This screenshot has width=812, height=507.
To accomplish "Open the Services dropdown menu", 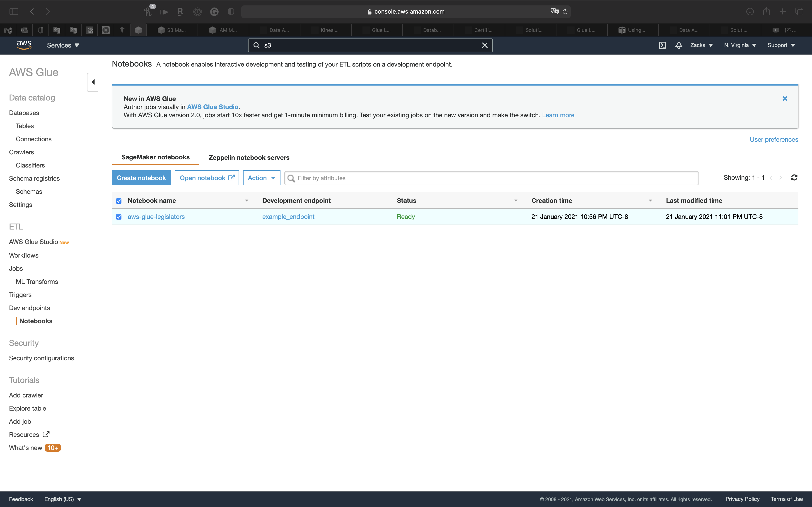I will pyautogui.click(x=63, y=45).
